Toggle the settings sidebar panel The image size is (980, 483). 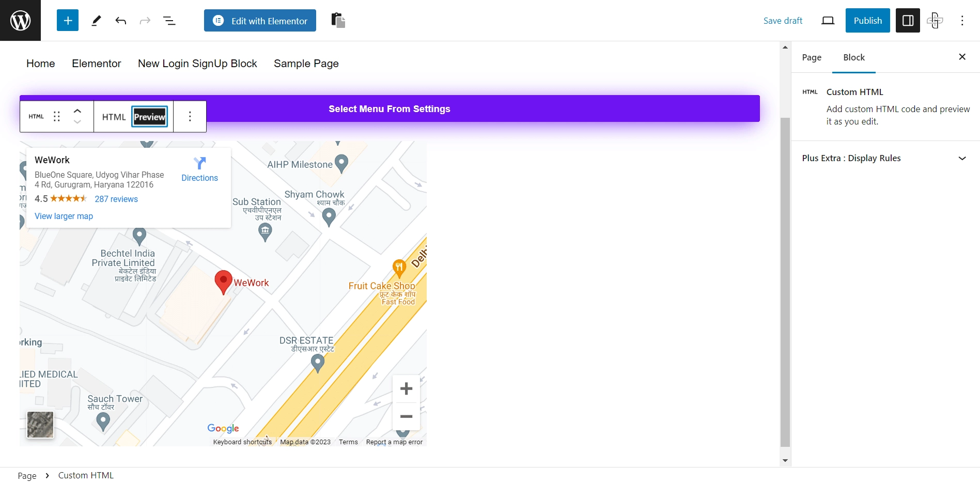click(x=908, y=21)
